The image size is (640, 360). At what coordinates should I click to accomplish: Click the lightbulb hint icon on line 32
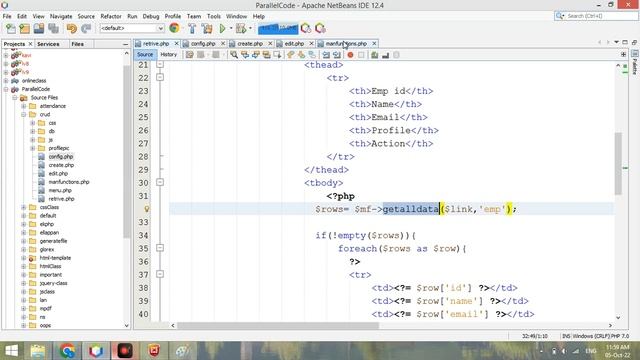[x=147, y=209]
